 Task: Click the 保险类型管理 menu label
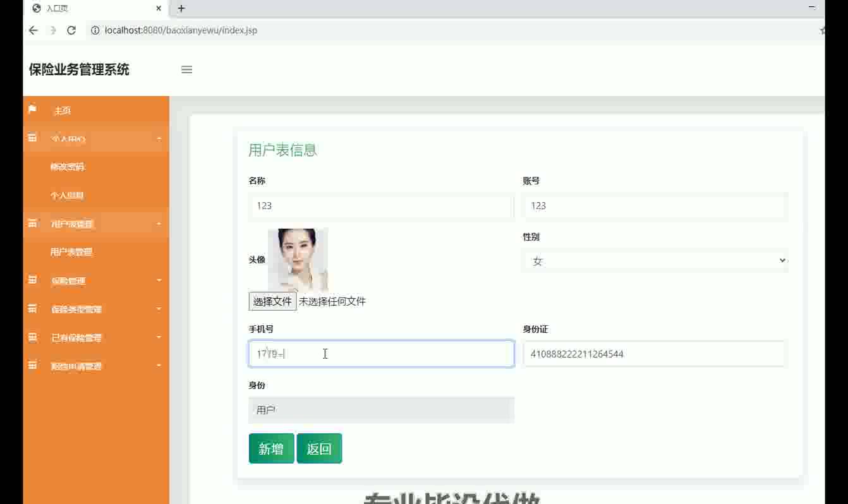(76, 309)
